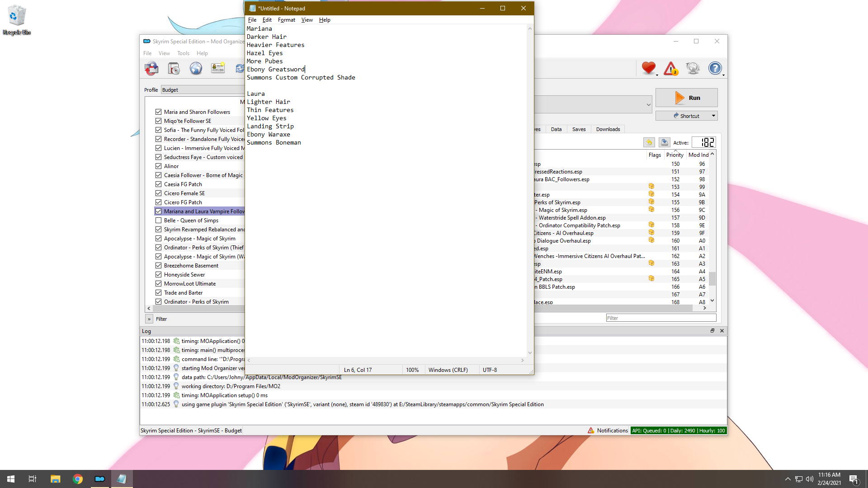
Task: Open the profiles ID card icon
Action: (218, 68)
